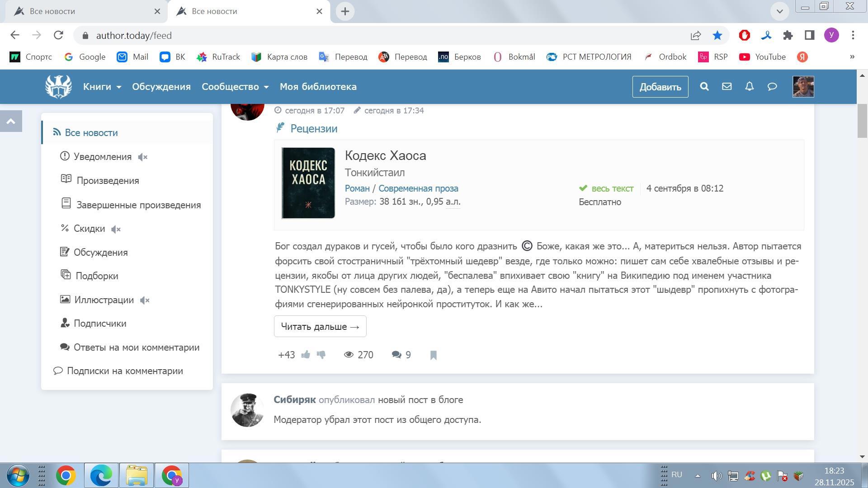The image size is (868, 488).
Task: Like the review with thumbs up
Action: pos(306,355)
